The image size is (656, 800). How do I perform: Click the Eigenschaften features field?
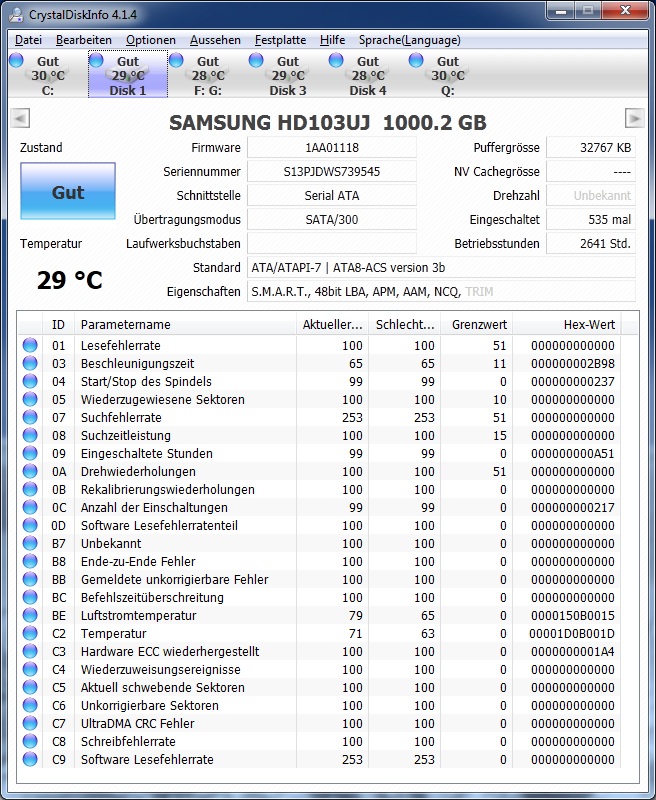(441, 291)
